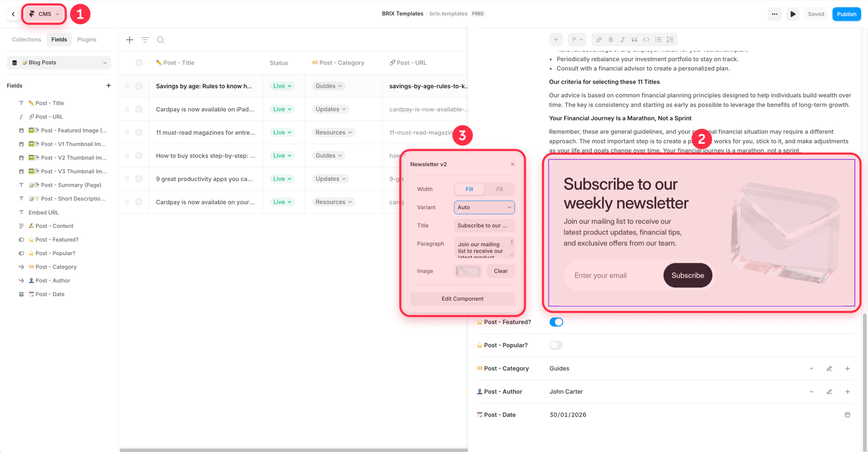Set Width to Fit
Screen dimensions: 868x452
(500, 189)
